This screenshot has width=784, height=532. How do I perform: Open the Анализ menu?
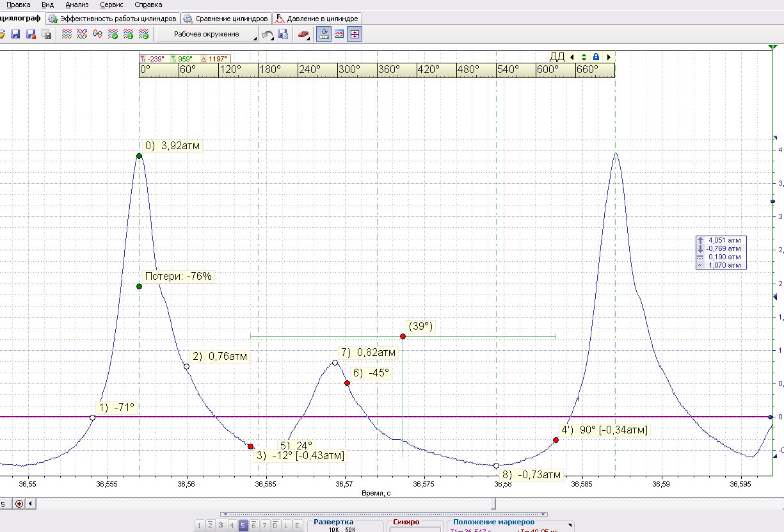[77, 4]
